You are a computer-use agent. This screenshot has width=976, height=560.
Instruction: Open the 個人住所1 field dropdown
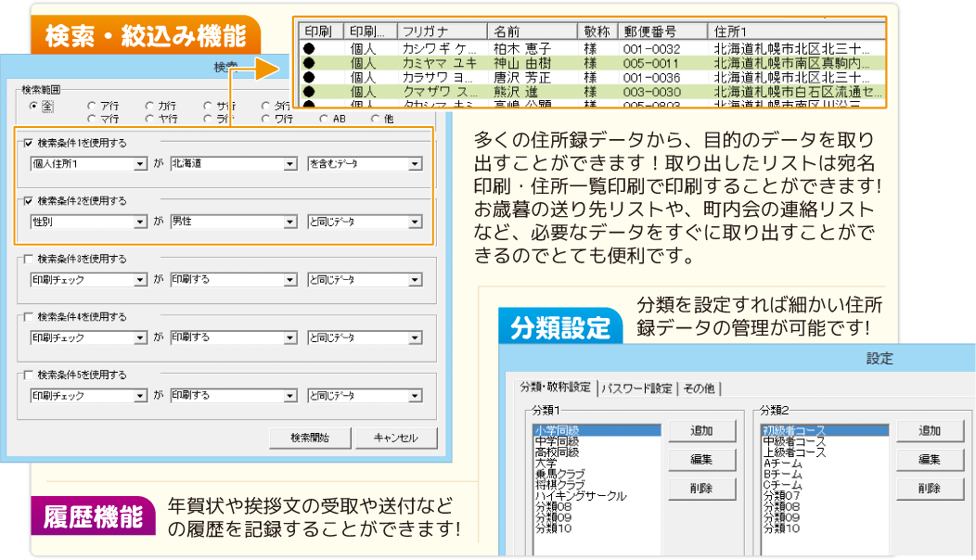(140, 164)
